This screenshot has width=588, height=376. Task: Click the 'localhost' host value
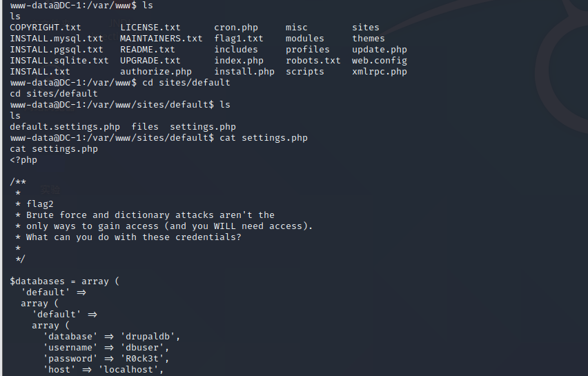click(130, 370)
